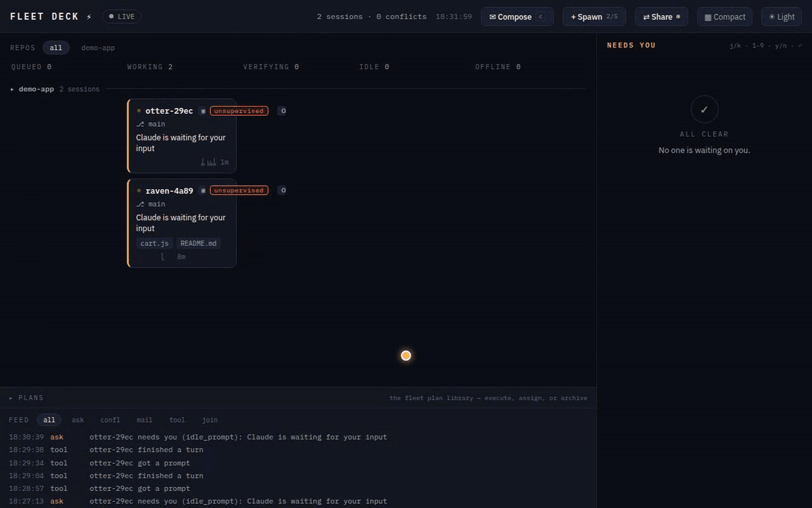This screenshot has width=812, height=508.
Task: Click the branch icon on raven-4a89 card
Action: pyautogui.click(x=140, y=204)
